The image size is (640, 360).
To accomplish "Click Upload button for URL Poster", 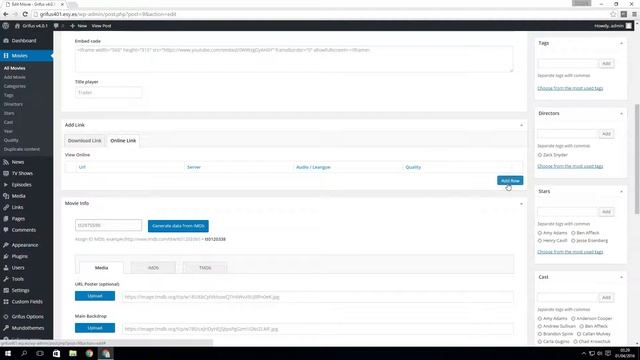I will point(95,296).
